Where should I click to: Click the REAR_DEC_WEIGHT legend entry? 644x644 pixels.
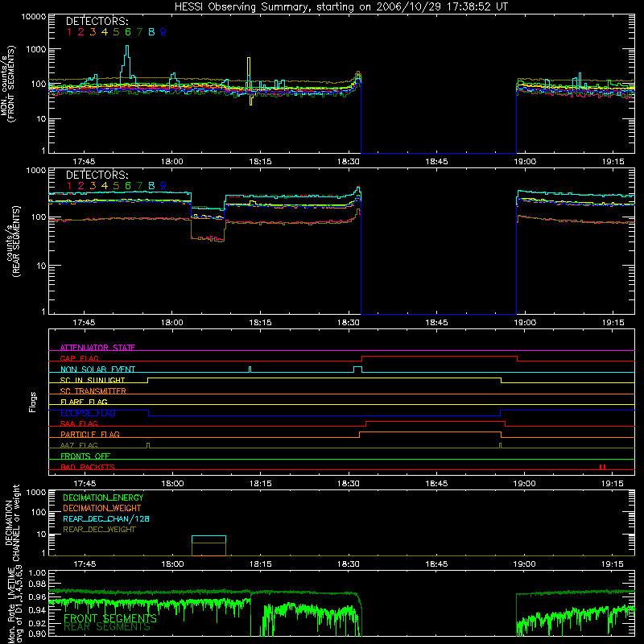[x=99, y=530]
